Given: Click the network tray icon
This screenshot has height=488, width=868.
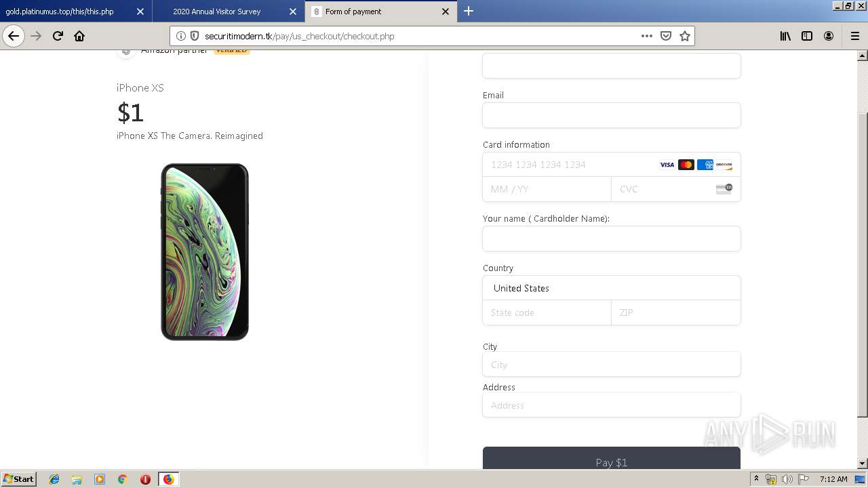Looking at the screenshot, I should click(x=771, y=479).
